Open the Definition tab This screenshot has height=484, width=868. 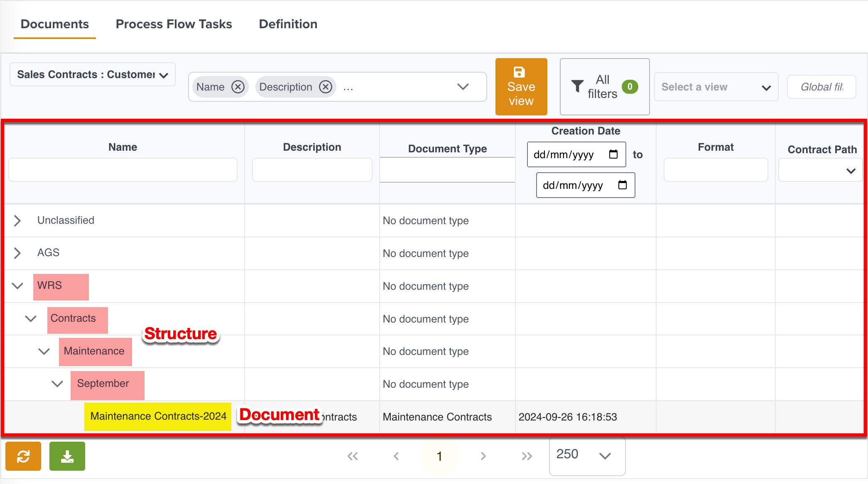click(288, 24)
